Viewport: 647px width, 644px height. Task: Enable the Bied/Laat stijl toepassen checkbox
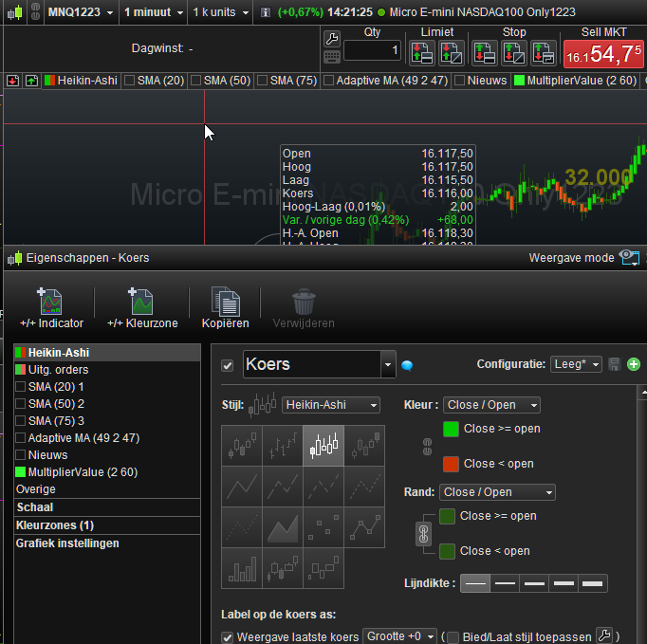[x=453, y=637]
